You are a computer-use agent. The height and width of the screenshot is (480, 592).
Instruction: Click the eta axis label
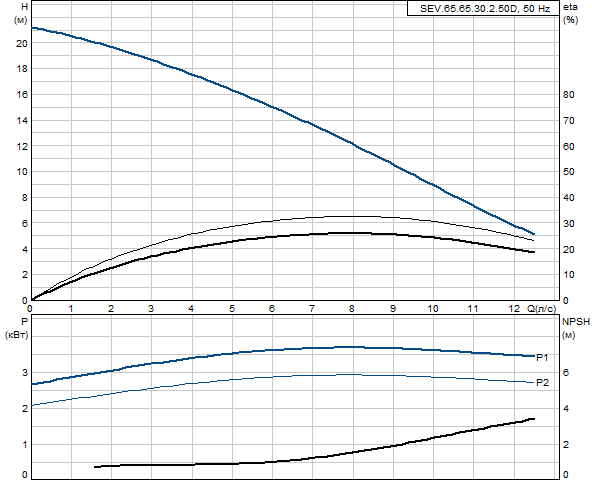[x=570, y=7]
